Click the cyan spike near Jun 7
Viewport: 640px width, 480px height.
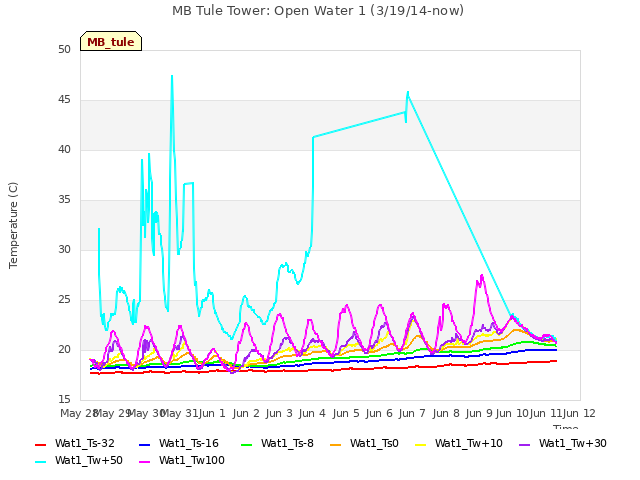point(407,93)
